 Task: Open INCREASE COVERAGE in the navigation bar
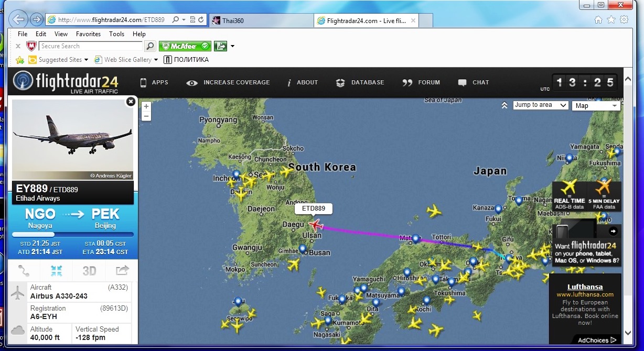(x=228, y=82)
